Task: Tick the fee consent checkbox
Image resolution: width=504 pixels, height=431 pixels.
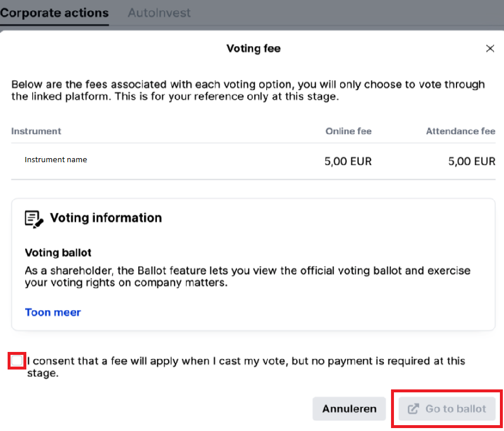Action: (17, 361)
